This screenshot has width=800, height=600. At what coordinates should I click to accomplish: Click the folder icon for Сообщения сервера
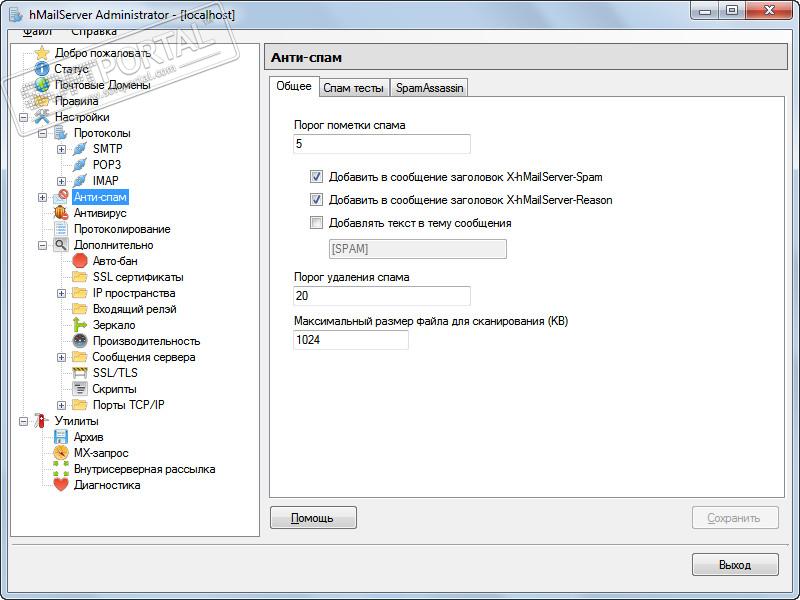tap(80, 357)
